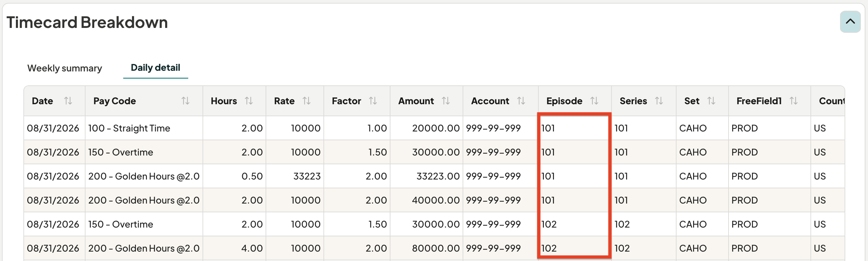Click the Episode column header label
The width and height of the screenshot is (868, 261).
[x=564, y=101]
